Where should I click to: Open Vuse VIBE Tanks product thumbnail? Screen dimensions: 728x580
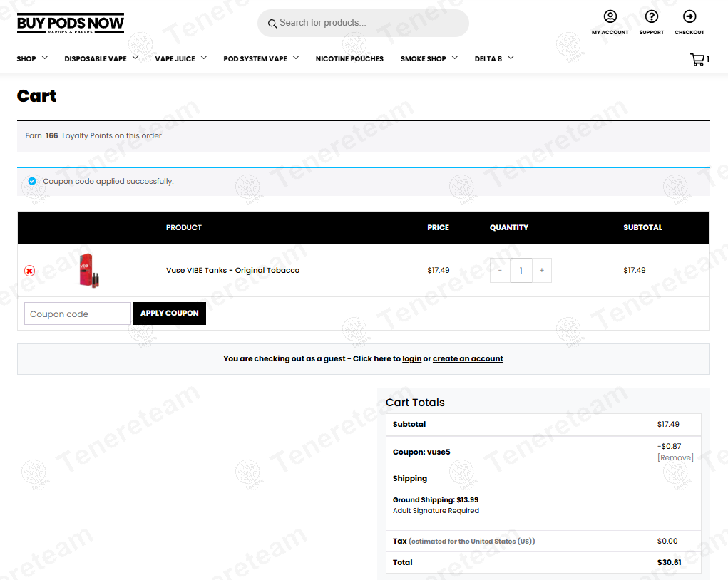(89, 271)
